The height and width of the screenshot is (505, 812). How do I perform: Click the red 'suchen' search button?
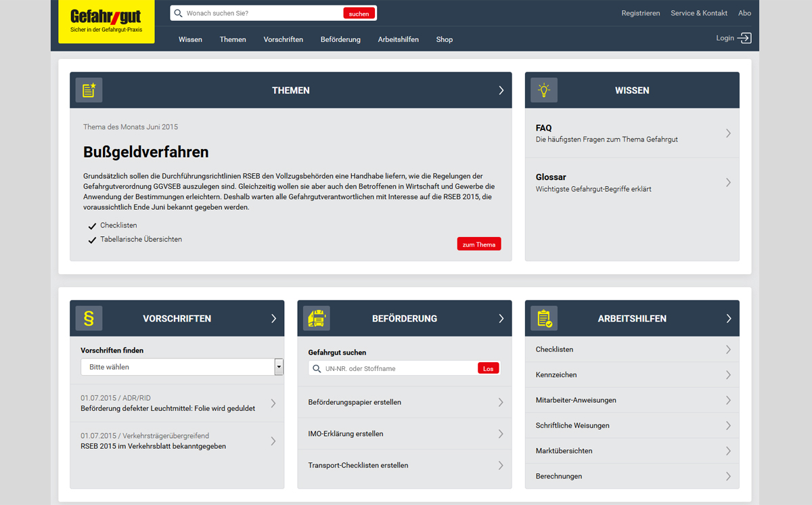tap(359, 13)
